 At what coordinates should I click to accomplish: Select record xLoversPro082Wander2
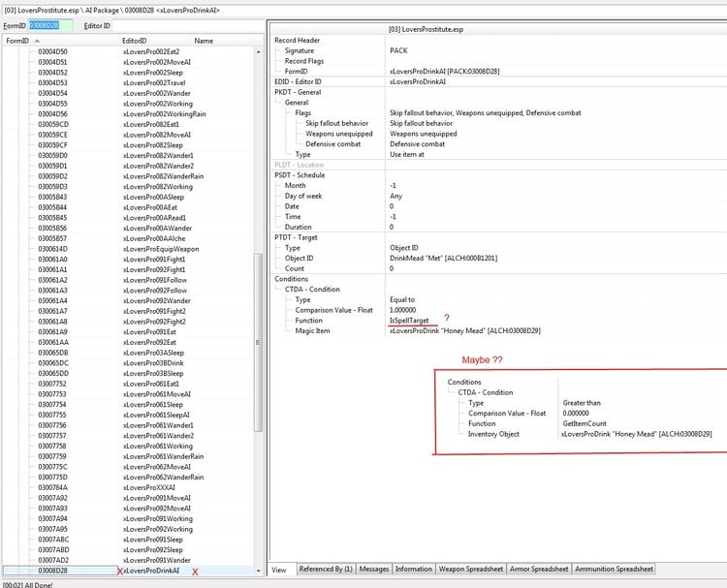coord(159,166)
